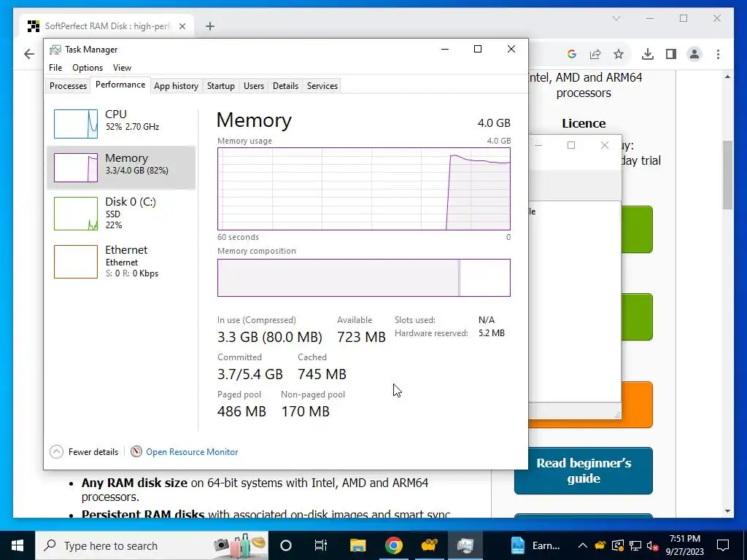Switch to the App history tab
This screenshot has height=560, width=747.
pos(176,86)
